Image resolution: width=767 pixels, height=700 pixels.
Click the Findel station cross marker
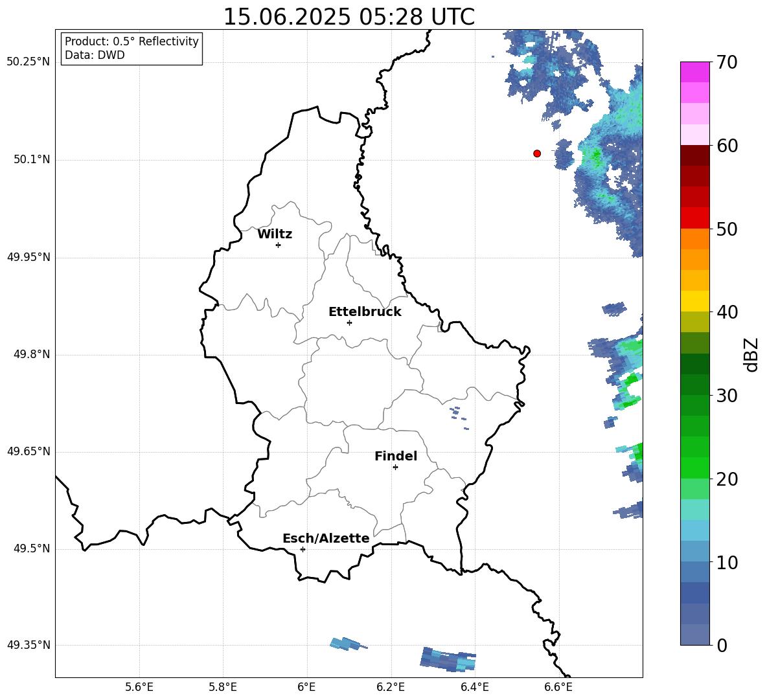(x=395, y=468)
